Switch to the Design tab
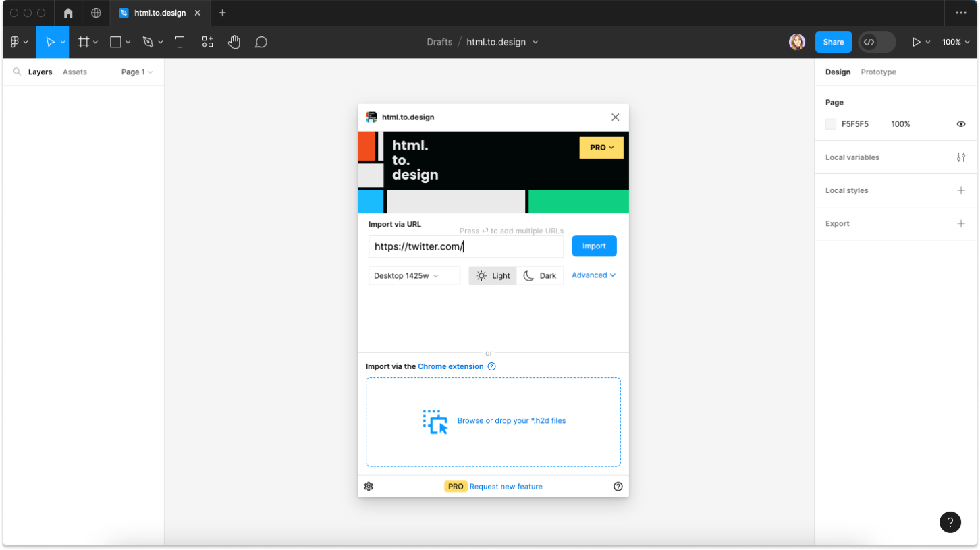The width and height of the screenshot is (980, 550). click(x=838, y=72)
